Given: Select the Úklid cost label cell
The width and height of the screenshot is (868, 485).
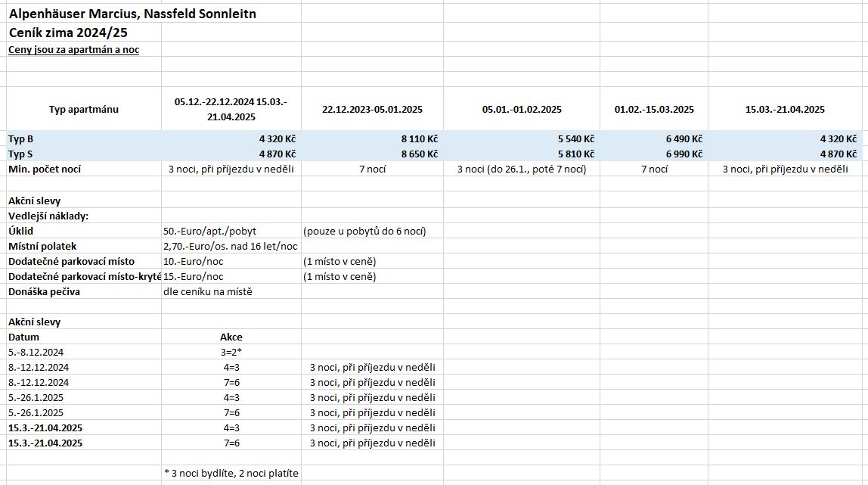Looking at the screenshot, I should tap(84, 231).
